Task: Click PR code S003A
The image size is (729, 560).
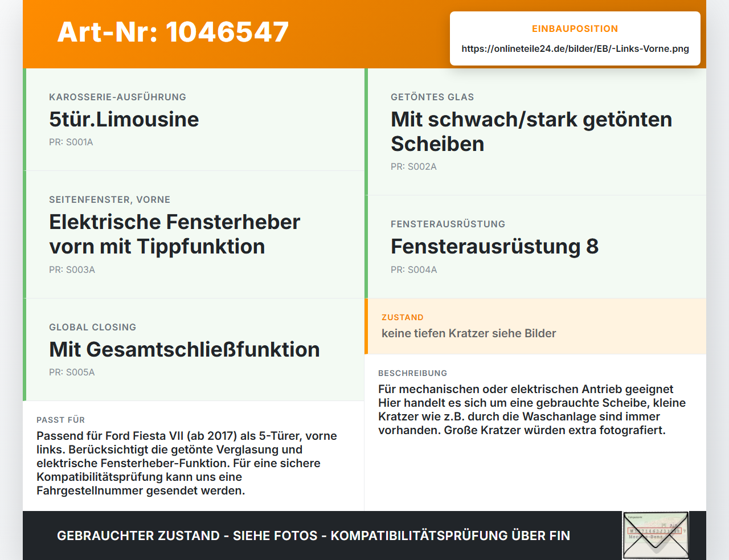Action: [72, 269]
